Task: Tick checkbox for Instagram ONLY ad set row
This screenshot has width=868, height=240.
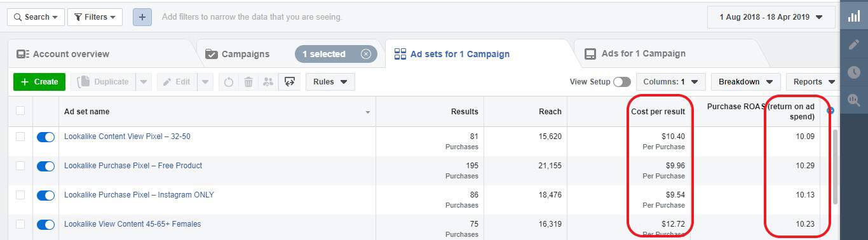Action: tap(20, 195)
